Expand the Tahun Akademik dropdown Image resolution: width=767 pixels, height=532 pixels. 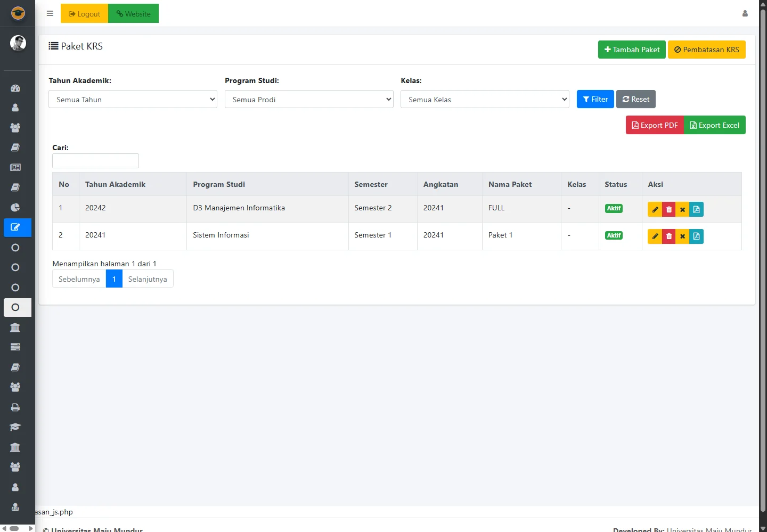pos(133,100)
